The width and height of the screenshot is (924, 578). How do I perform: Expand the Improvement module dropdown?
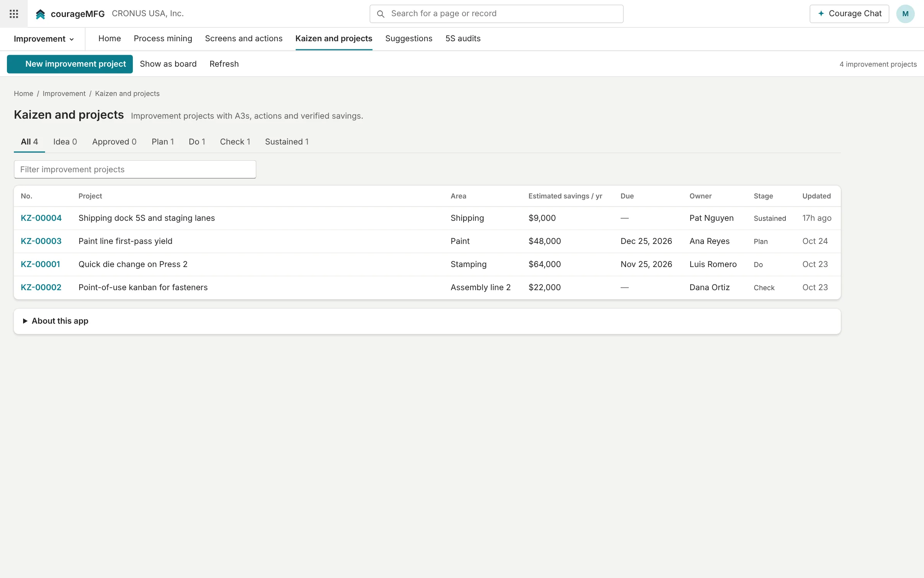coord(44,39)
